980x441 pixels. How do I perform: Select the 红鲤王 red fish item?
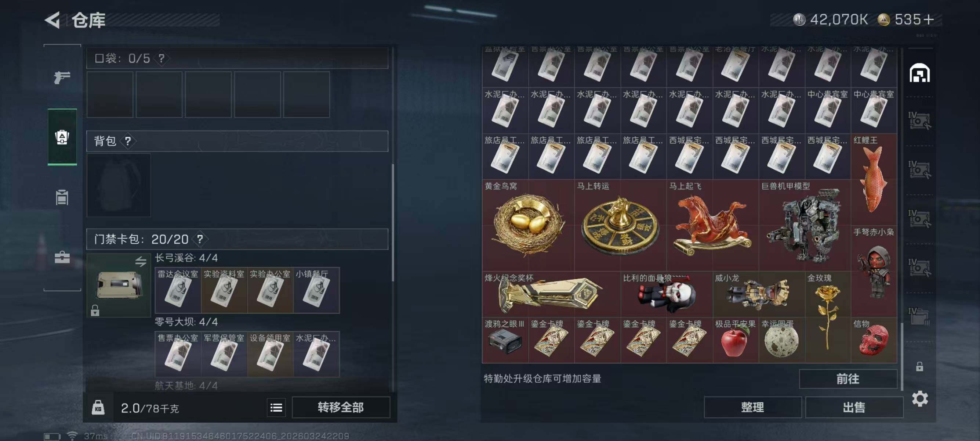tap(874, 180)
